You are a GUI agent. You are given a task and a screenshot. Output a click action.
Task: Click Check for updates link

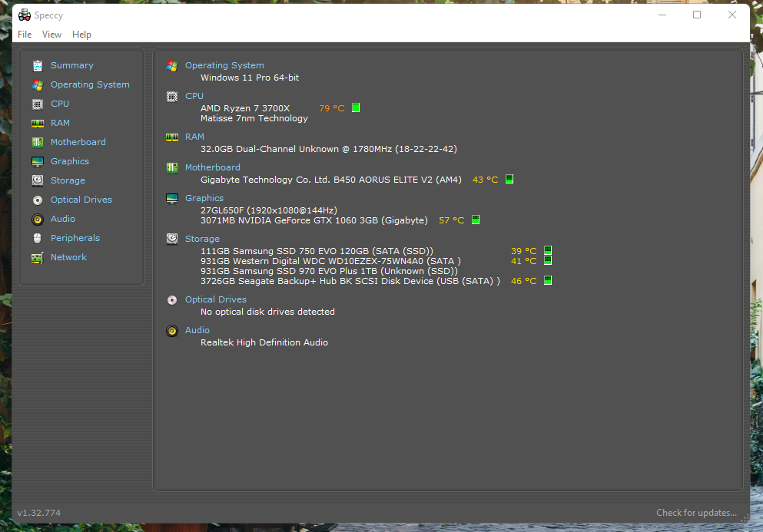(x=696, y=513)
